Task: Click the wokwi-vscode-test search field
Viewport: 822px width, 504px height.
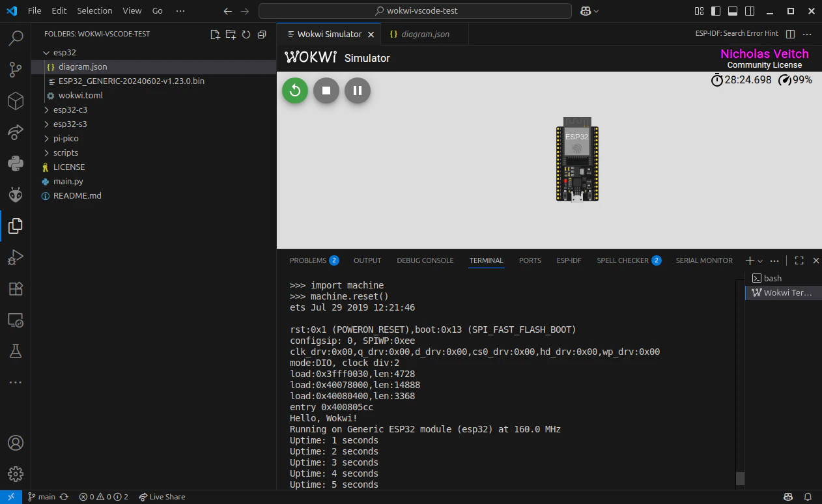Action: [x=414, y=10]
